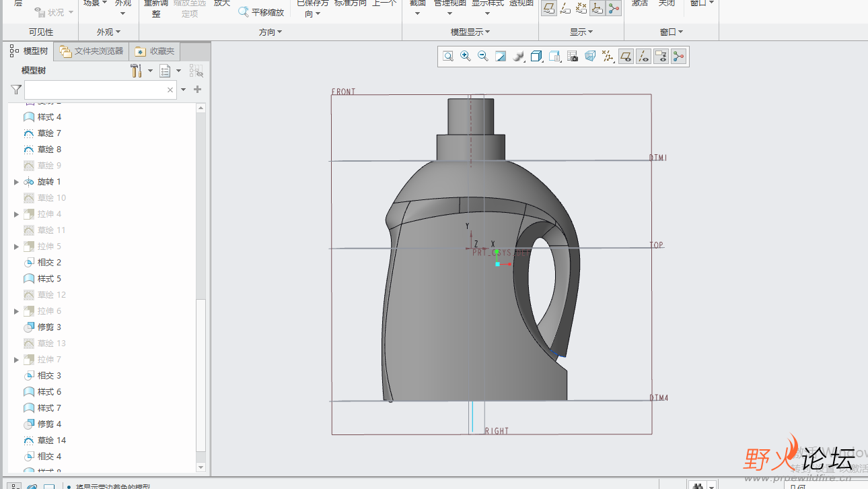Click the sketch icon beside 草绘 7

pyautogui.click(x=29, y=133)
